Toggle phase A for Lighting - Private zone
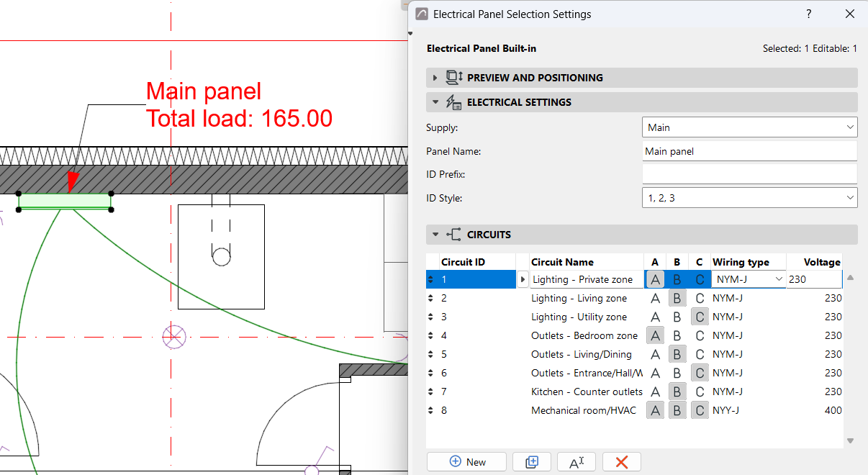This screenshot has width=868, height=475. 655,279
